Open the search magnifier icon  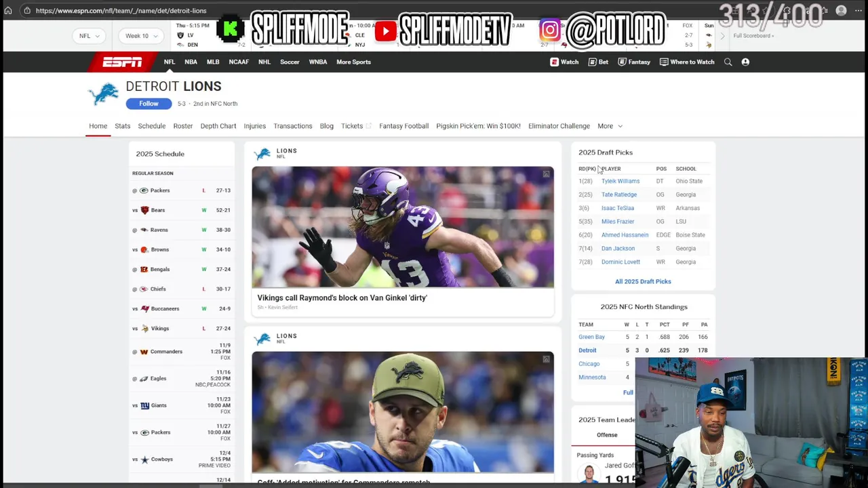tap(728, 62)
